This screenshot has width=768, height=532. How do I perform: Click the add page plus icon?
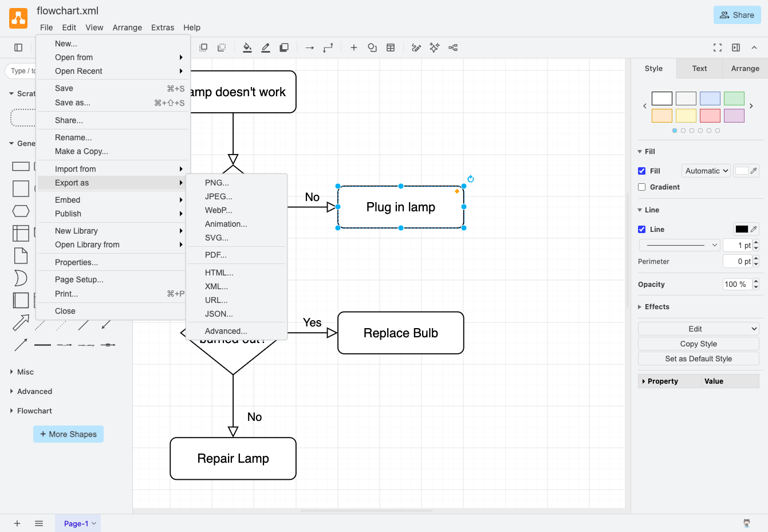(17, 523)
